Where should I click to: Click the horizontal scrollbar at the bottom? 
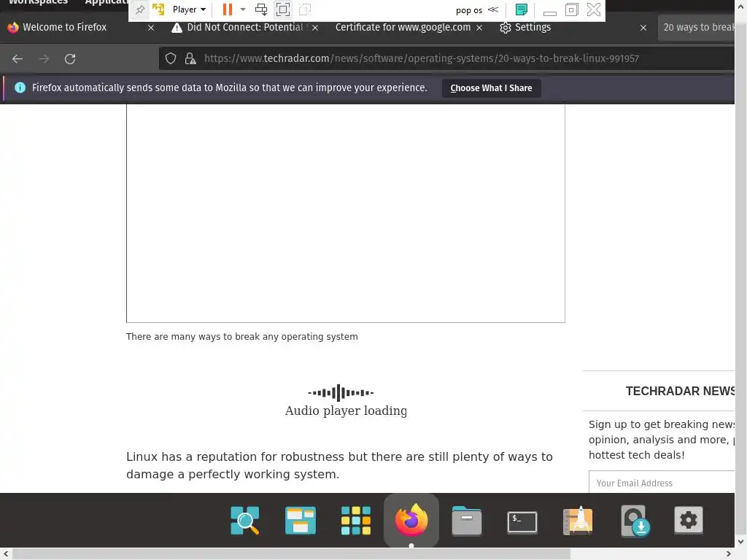292,554
